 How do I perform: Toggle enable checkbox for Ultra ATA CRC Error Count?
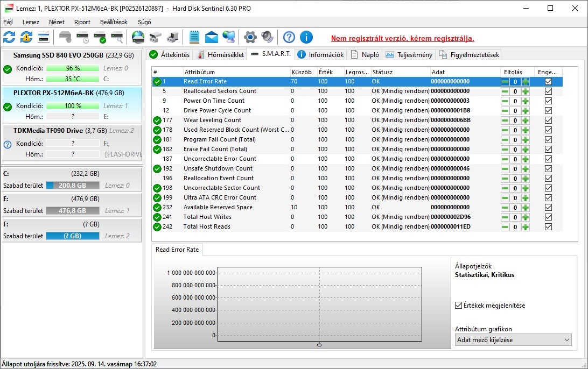[x=548, y=197]
